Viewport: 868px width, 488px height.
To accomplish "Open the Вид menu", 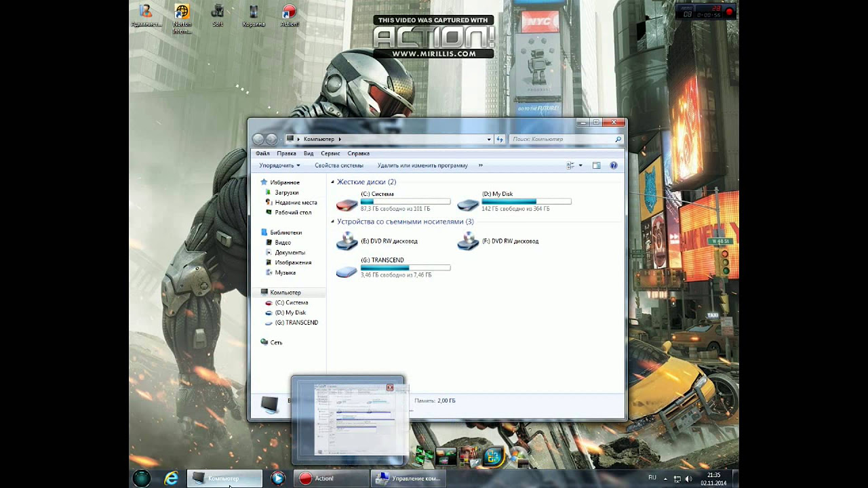I will 309,154.
